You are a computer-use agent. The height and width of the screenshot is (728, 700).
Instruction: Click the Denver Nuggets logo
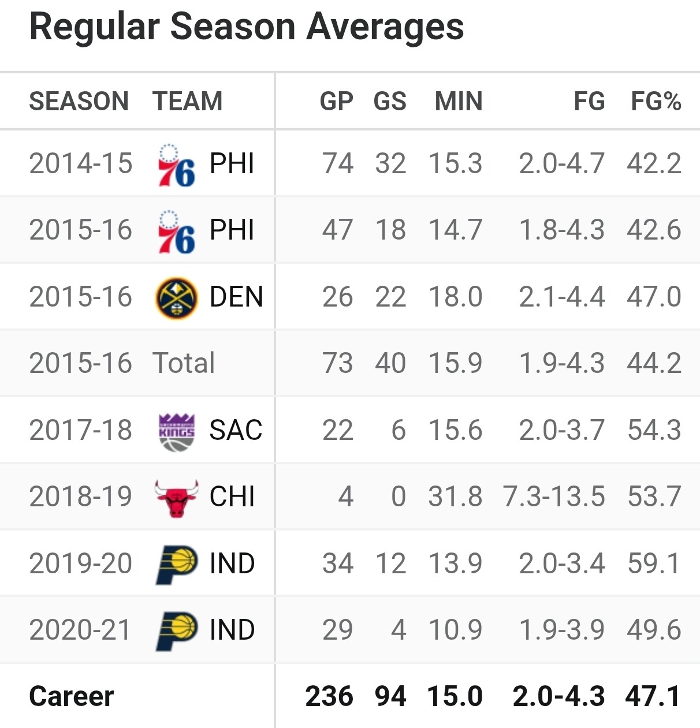(177, 298)
